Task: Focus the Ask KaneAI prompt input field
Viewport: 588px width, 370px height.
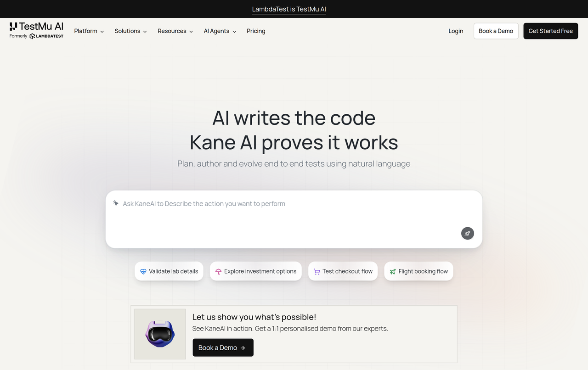Action: click(294, 219)
